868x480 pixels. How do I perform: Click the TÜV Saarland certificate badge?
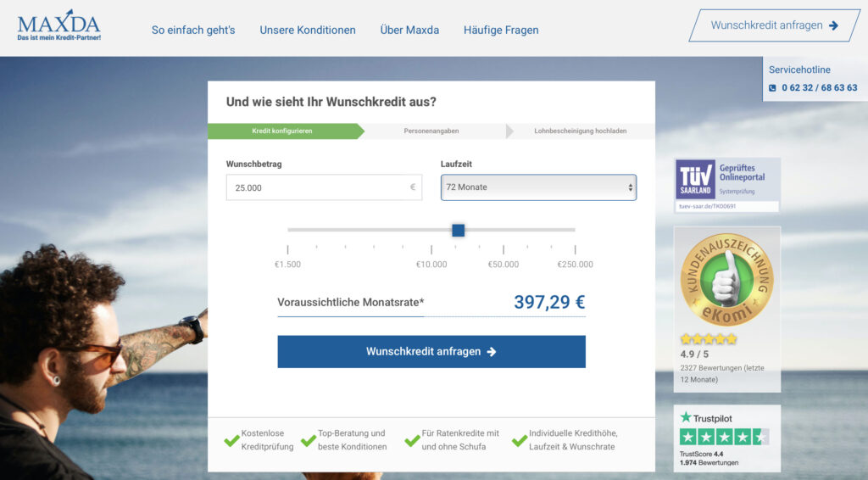click(x=726, y=186)
